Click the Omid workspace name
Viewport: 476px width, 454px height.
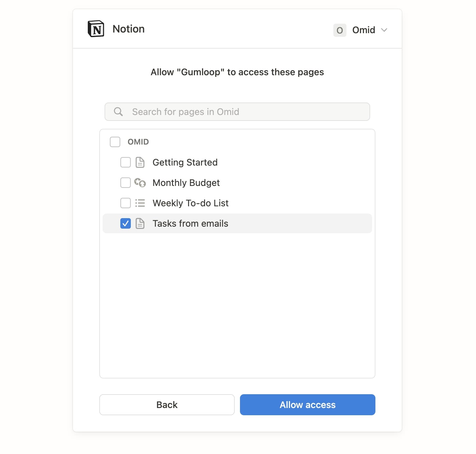364,30
